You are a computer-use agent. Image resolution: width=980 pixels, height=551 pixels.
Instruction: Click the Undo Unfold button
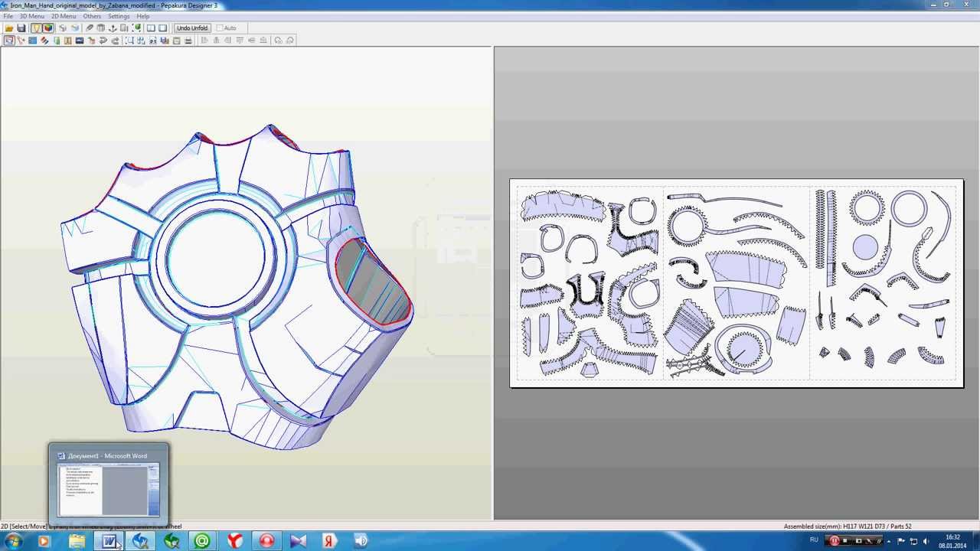(x=192, y=28)
